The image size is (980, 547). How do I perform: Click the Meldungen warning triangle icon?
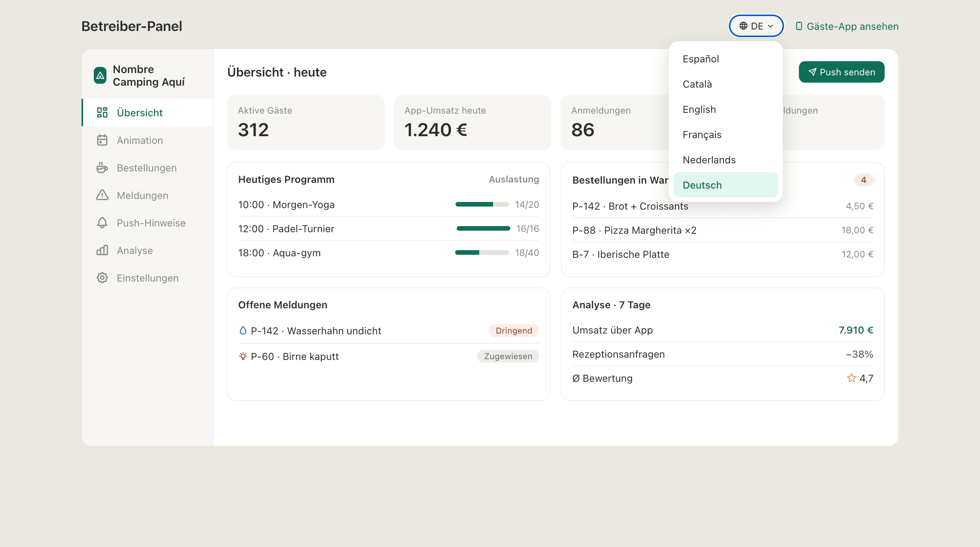click(x=102, y=195)
